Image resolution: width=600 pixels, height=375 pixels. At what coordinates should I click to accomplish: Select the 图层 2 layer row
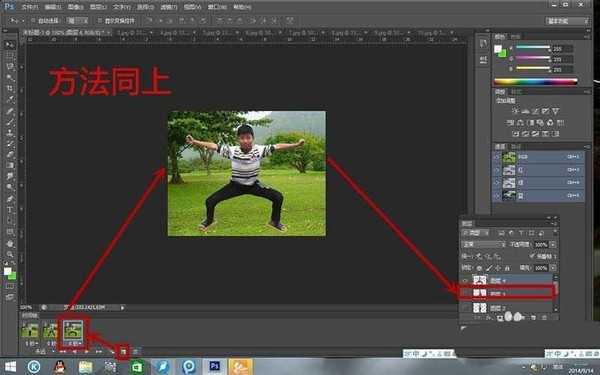click(507, 308)
